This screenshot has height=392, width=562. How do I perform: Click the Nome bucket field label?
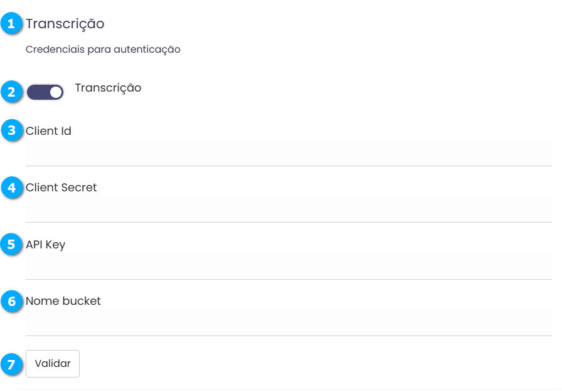point(63,301)
